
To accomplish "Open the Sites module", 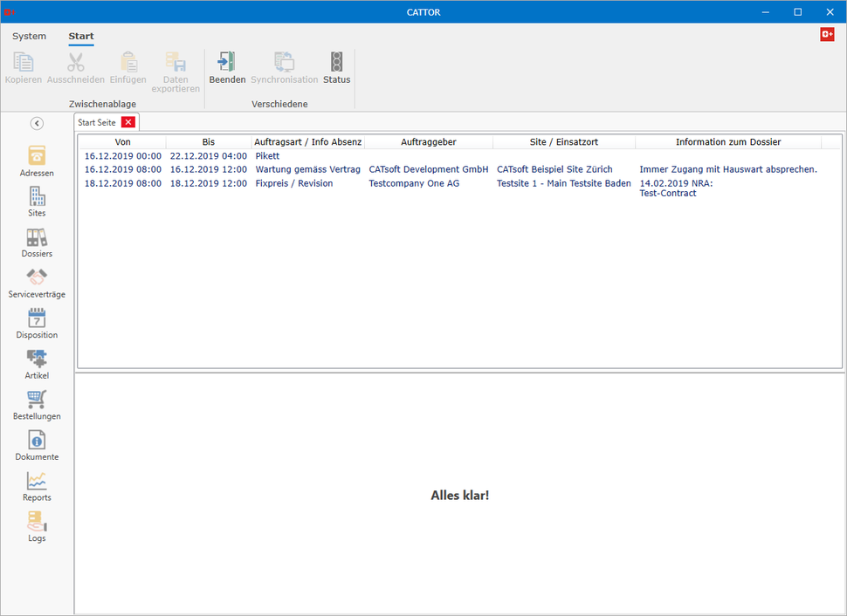I will (x=37, y=202).
